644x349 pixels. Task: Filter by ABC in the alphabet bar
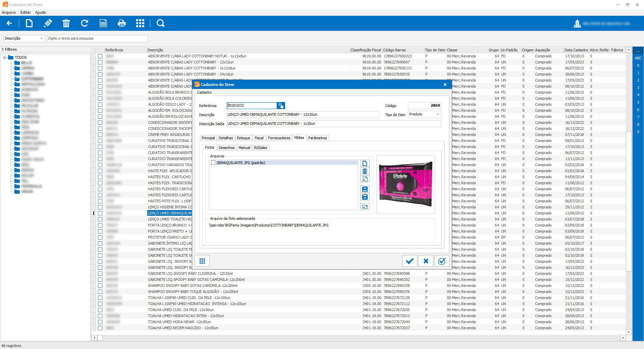click(638, 58)
